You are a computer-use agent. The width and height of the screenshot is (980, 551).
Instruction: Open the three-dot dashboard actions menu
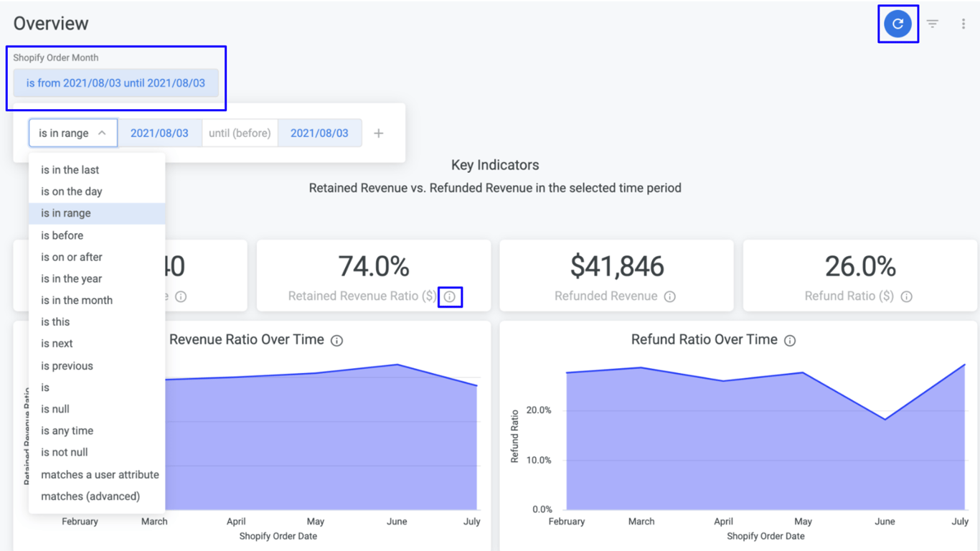pos(963,24)
